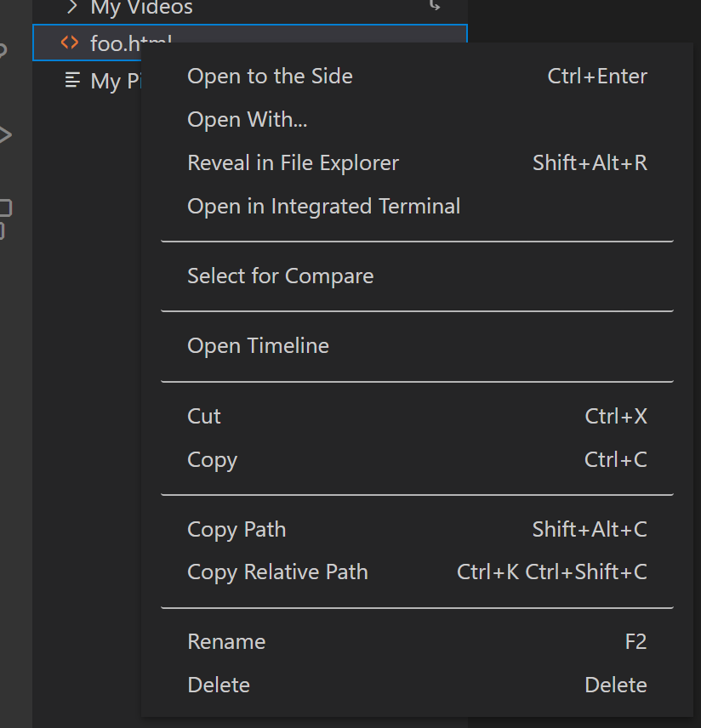This screenshot has height=728, width=701.
Task: Cut foo.html using the context menu
Action: point(203,416)
